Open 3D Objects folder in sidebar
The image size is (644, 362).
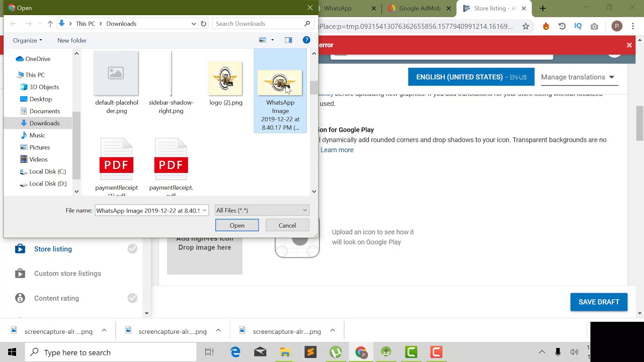coord(39,87)
